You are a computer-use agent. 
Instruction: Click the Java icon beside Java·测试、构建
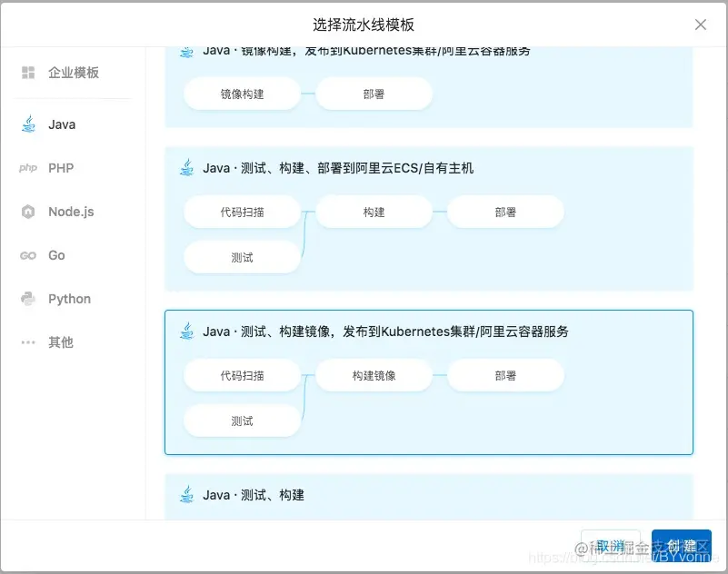coord(187,495)
